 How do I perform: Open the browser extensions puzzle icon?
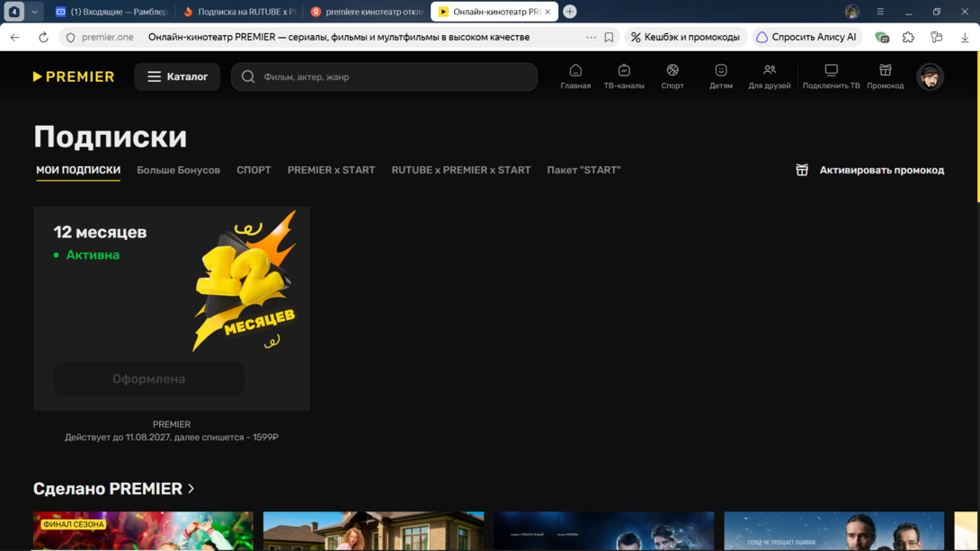point(908,38)
